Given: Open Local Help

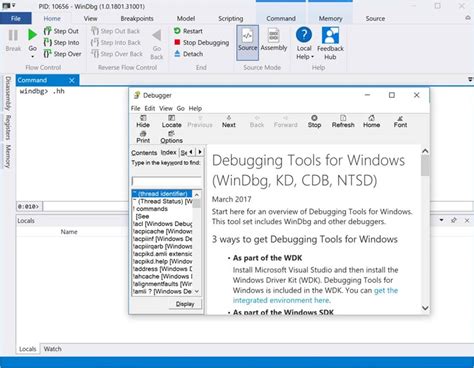Looking at the screenshot, I should [x=304, y=43].
